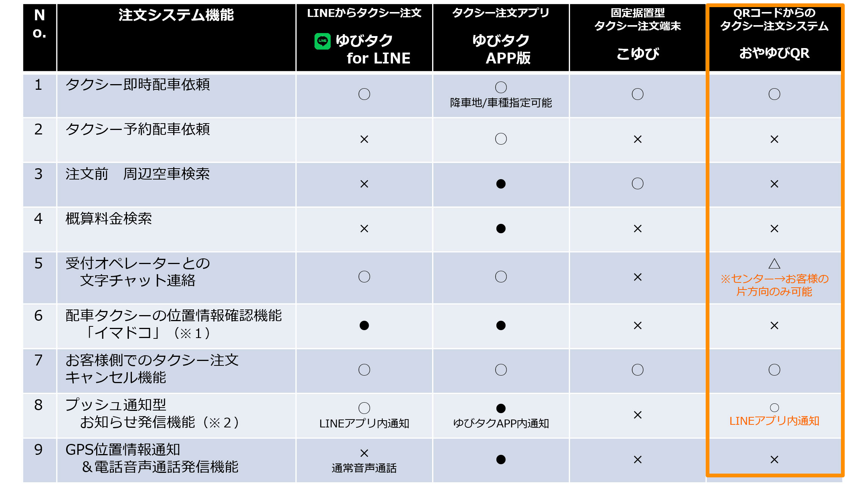Click the open circle for キャンセル機能 under おやゆびQR
The width and height of the screenshot is (868, 486).
click(774, 370)
